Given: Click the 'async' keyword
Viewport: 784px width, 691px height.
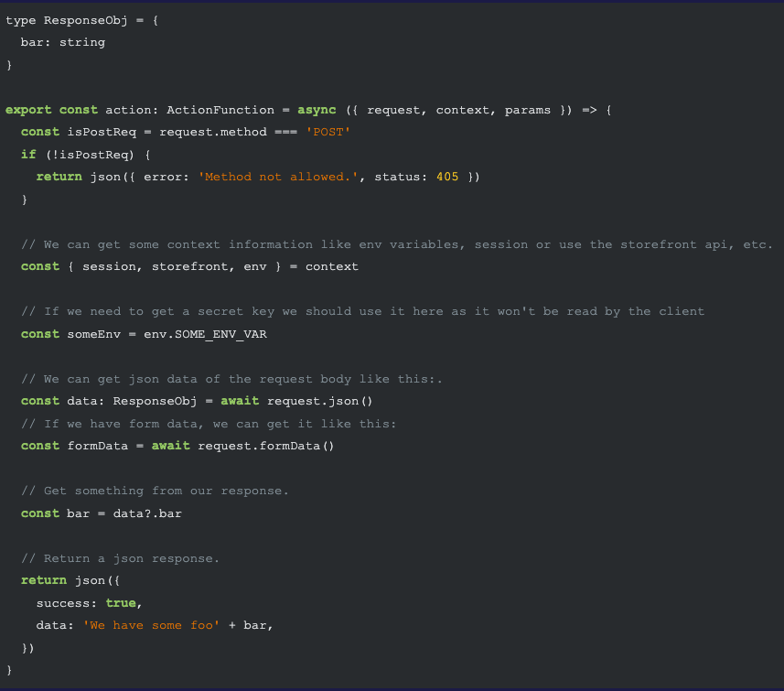Looking at the screenshot, I should [317, 110].
